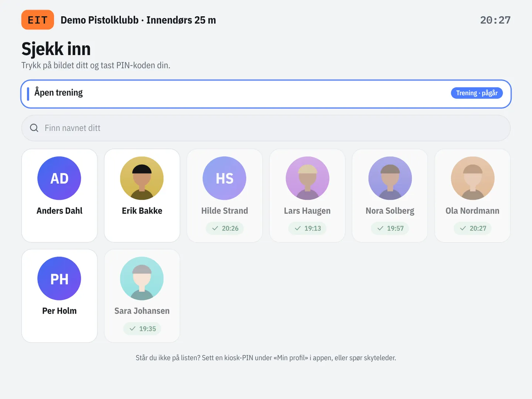Viewport: 532px width, 399px height.
Task: Click the Lars Haugen name label
Action: click(x=307, y=211)
